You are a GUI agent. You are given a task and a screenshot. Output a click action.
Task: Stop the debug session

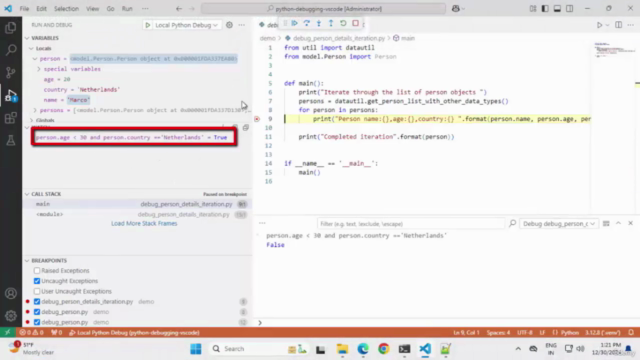(x=356, y=23)
